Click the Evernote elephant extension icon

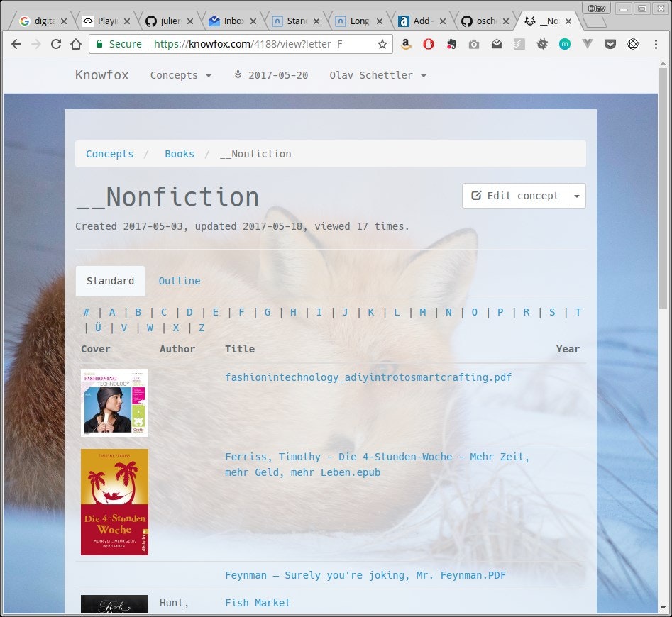pyautogui.click(x=451, y=44)
